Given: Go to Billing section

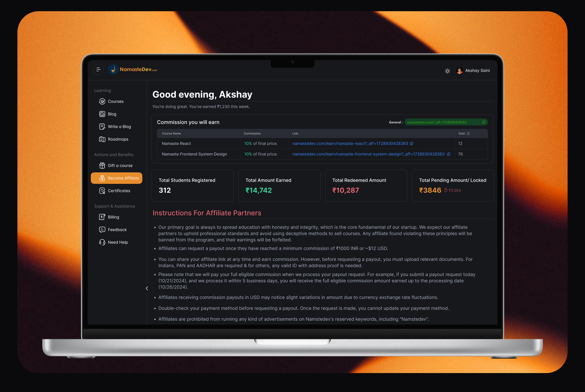Looking at the screenshot, I should (113, 217).
